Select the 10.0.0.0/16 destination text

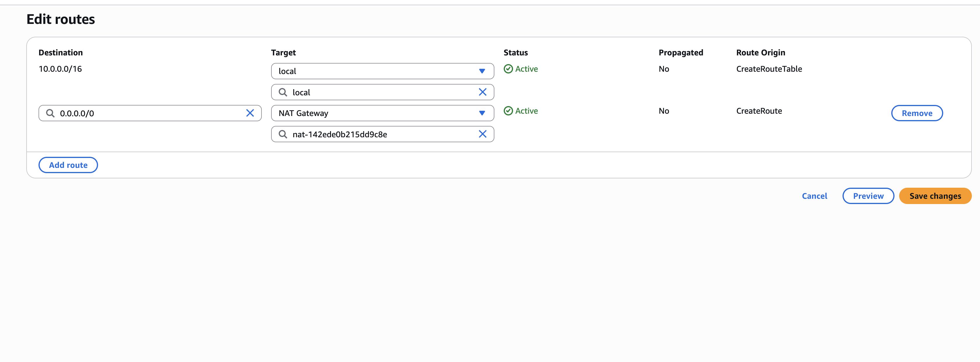[x=60, y=69]
